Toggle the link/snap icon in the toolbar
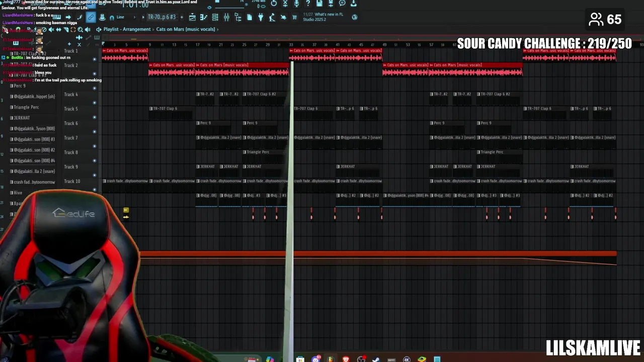Screen dimensions: 644x362 91,17
